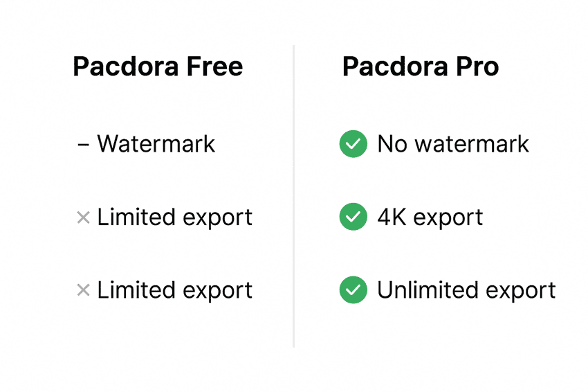Click "Pacdora" in the Pacdora Free heading
Viewport: 588px width, 392px height.
125,67
